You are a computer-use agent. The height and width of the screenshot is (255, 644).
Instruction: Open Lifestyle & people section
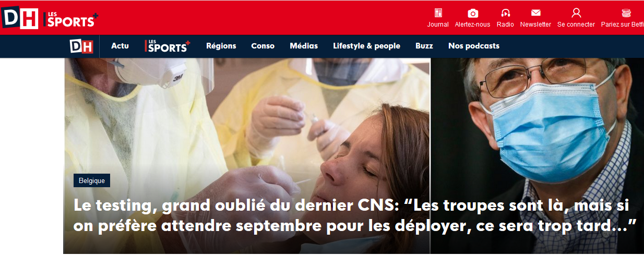click(367, 46)
